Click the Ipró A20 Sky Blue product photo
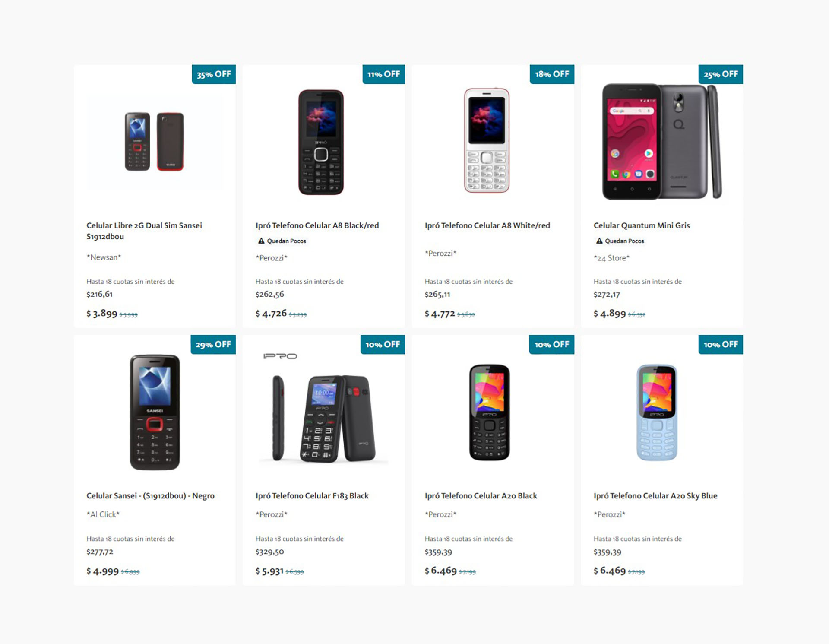Image resolution: width=829 pixels, height=644 pixels. [658, 412]
